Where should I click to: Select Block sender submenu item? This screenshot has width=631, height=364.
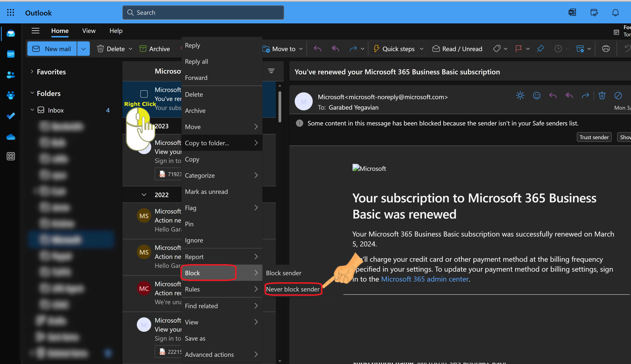pyautogui.click(x=303, y=273)
